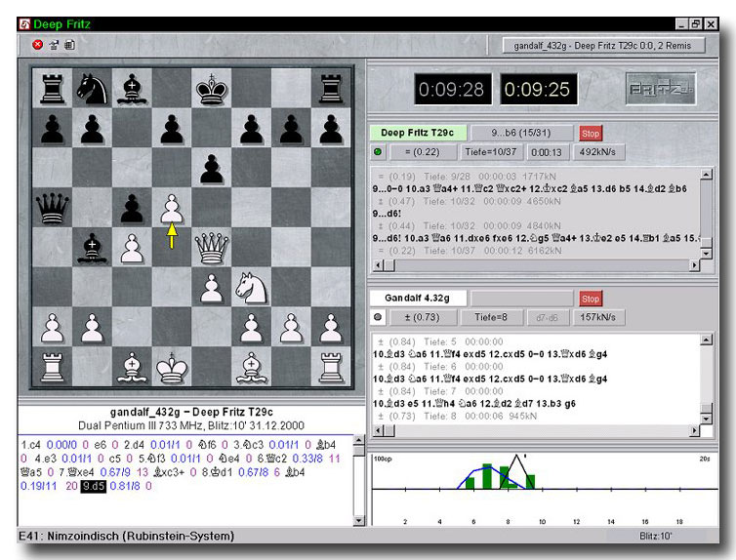Screen dimensions: 736x560
Task: Click move 1.c4 in the notation pane
Action: click(x=31, y=445)
